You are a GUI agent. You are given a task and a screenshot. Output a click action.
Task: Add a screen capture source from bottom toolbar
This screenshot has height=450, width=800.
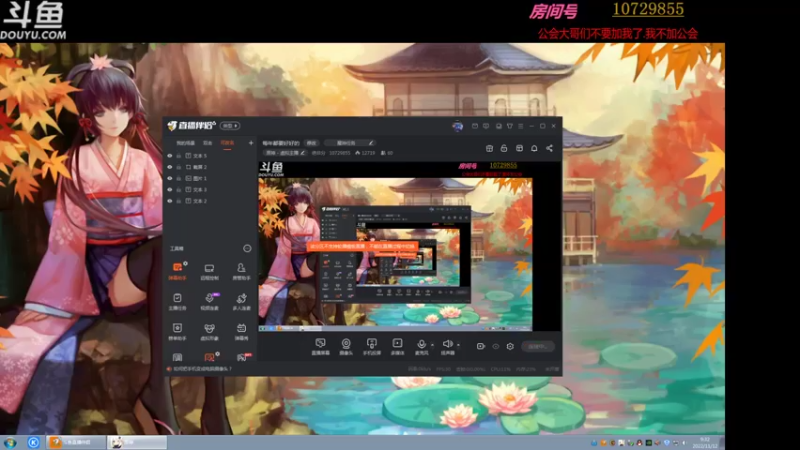point(320,346)
